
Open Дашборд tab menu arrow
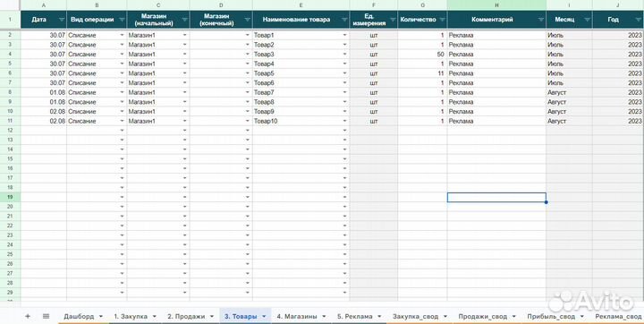100,316
